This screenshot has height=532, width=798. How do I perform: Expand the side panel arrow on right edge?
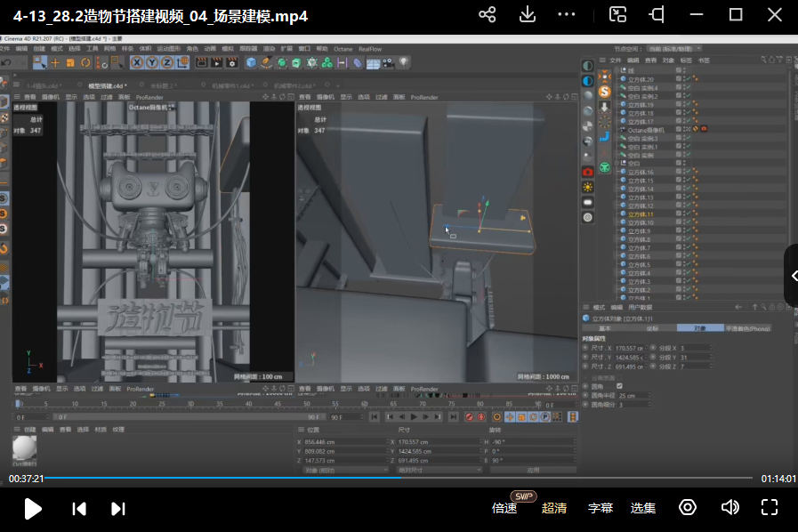tap(792, 276)
